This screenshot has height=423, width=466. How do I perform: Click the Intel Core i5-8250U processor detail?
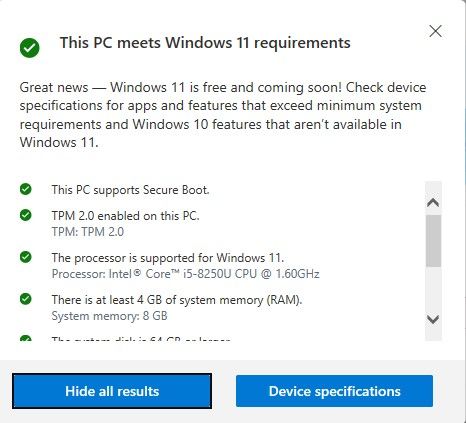(186, 274)
